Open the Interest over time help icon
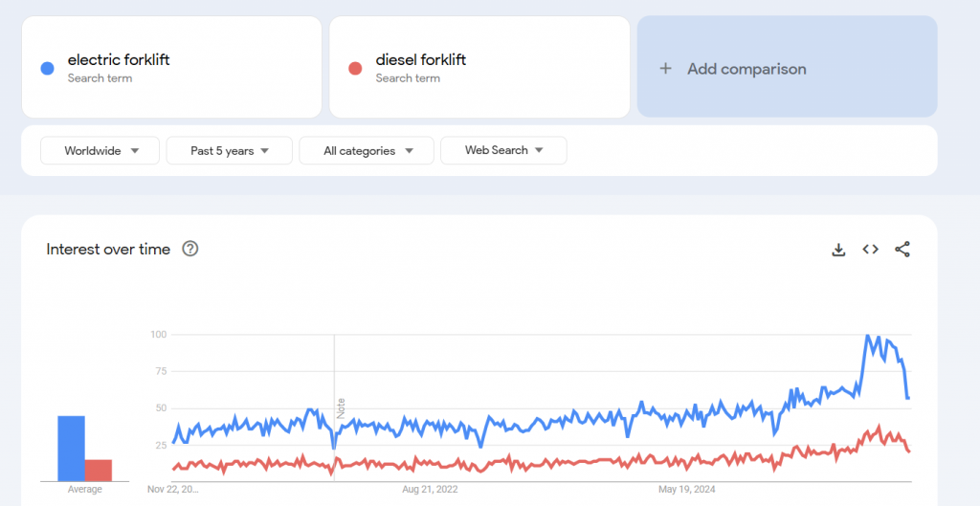 190,249
